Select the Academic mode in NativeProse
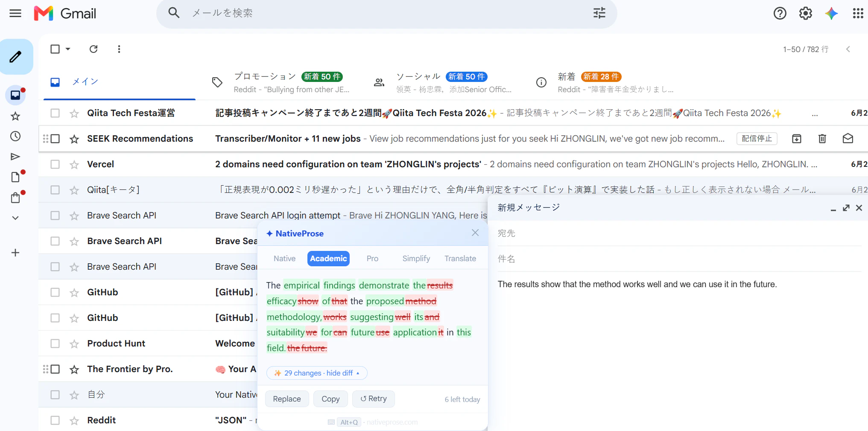Screen dimensions: 868x431 click(328, 259)
